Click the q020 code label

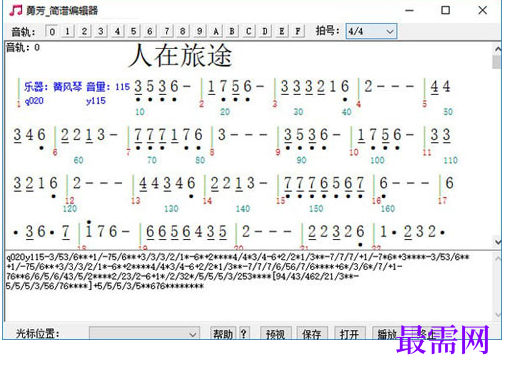point(34,100)
